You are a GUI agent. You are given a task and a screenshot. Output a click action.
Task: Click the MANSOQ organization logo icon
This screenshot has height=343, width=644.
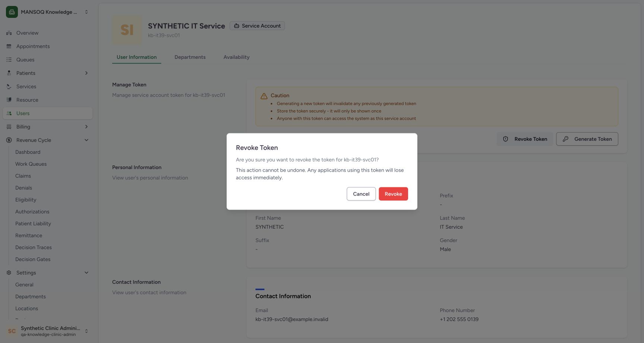12,12
